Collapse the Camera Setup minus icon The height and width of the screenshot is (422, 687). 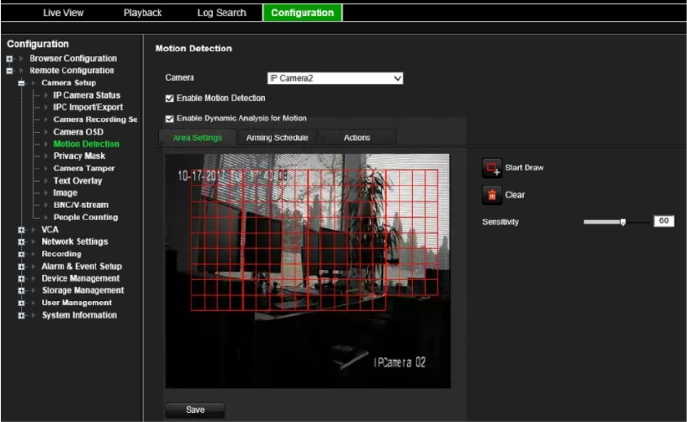coord(21,83)
